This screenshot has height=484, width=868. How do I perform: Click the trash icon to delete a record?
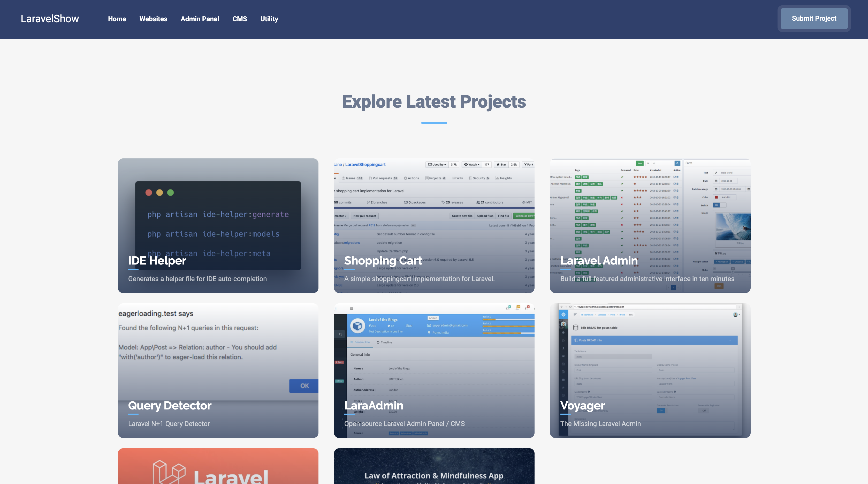tap(677, 177)
